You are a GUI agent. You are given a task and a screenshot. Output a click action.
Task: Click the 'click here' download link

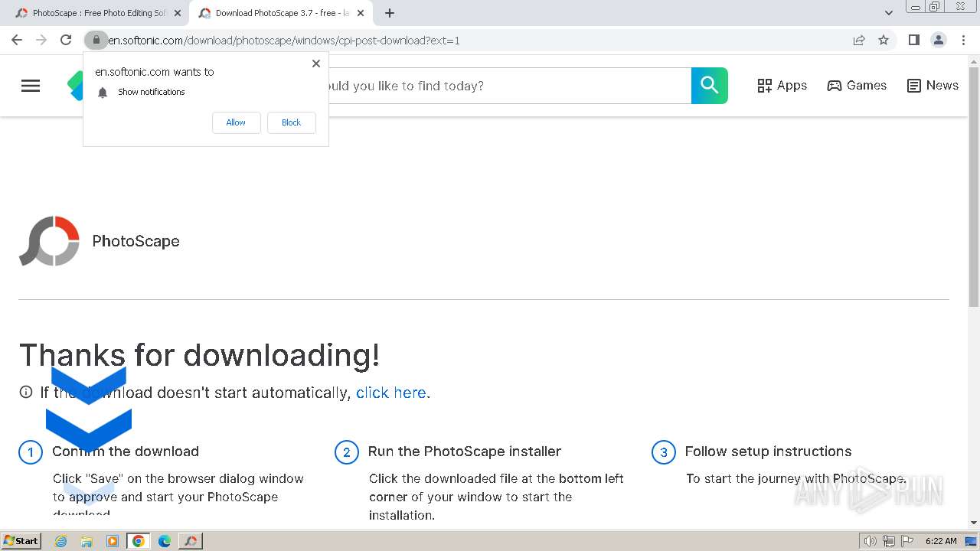[x=391, y=393]
